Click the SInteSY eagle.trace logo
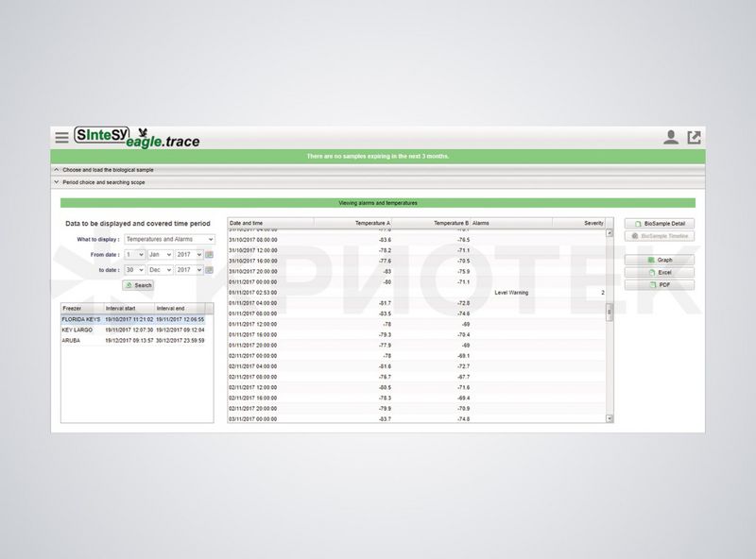 coord(136,137)
